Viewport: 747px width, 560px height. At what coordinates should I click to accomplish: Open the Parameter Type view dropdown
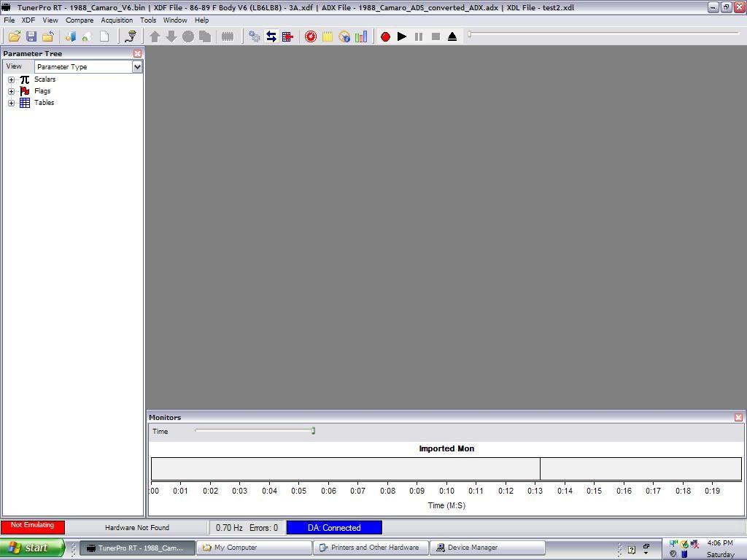click(136, 66)
